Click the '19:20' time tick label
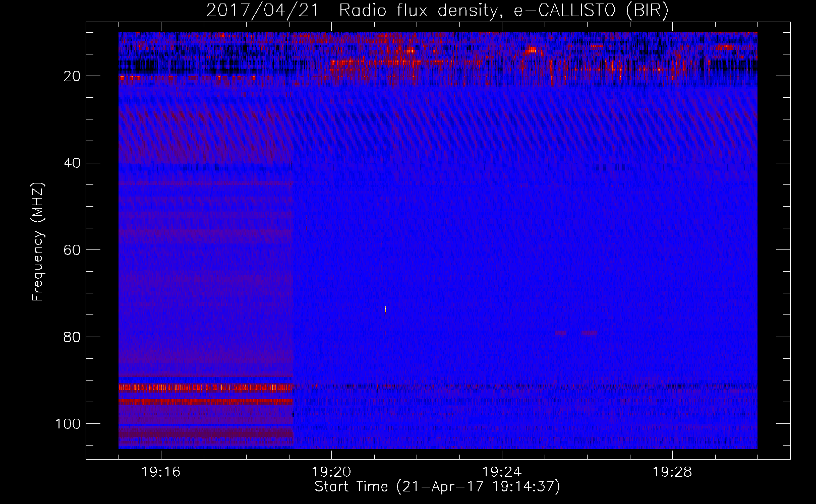 point(331,472)
